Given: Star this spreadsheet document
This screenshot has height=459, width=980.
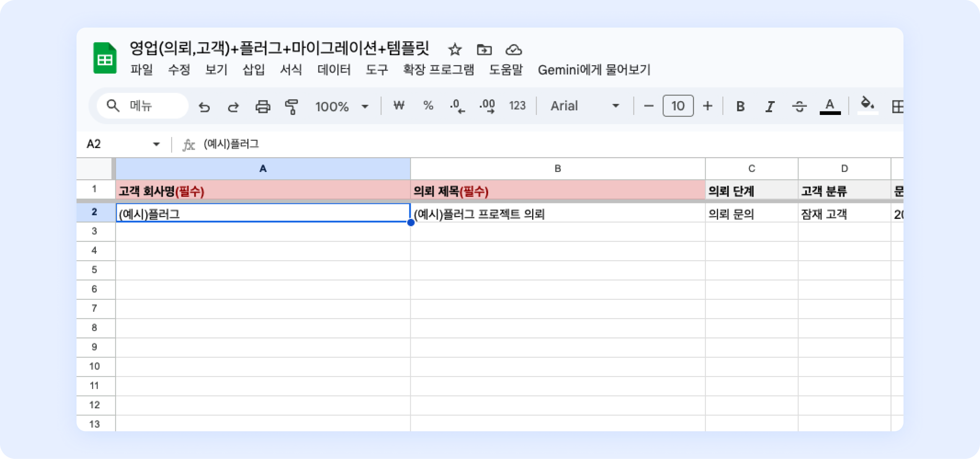Looking at the screenshot, I should tap(455, 49).
